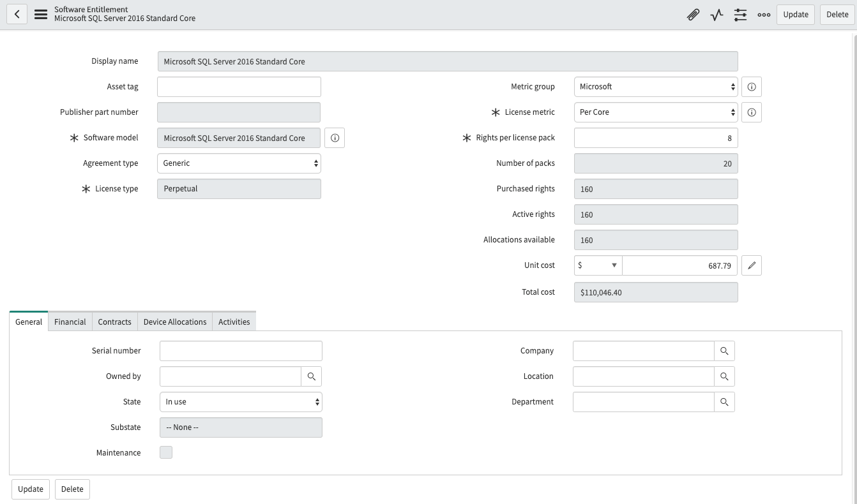
Task: Click the Asset tag input field
Action: click(x=239, y=87)
